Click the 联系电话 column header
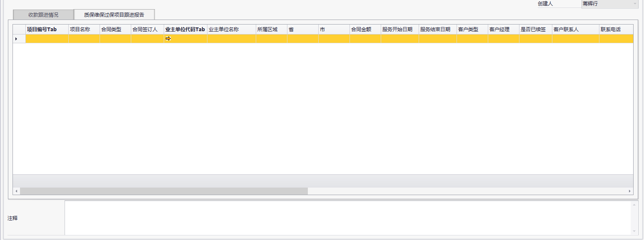 pyautogui.click(x=616, y=30)
